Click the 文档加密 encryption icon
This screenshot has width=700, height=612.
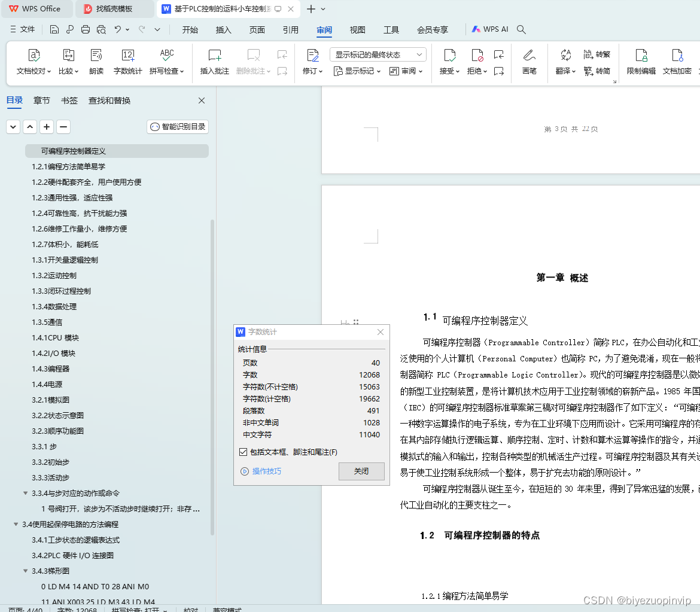coord(677,55)
